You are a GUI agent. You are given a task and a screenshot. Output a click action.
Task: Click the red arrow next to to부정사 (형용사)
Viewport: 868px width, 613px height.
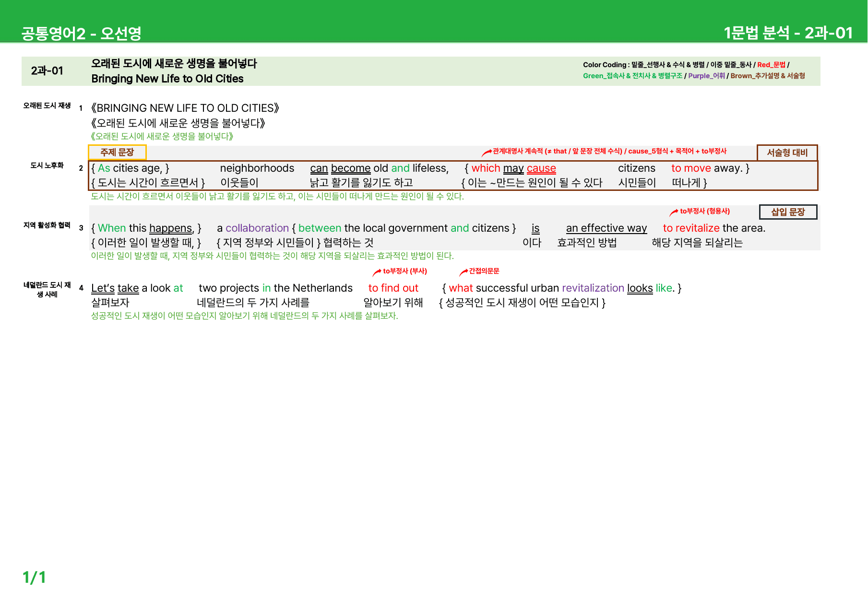pyautogui.click(x=674, y=212)
